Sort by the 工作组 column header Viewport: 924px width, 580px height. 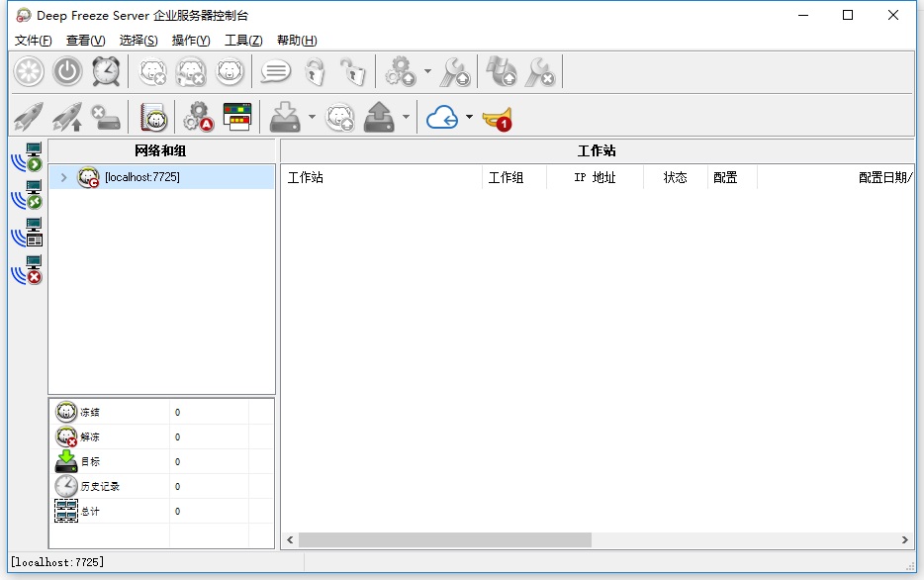pyautogui.click(x=514, y=177)
